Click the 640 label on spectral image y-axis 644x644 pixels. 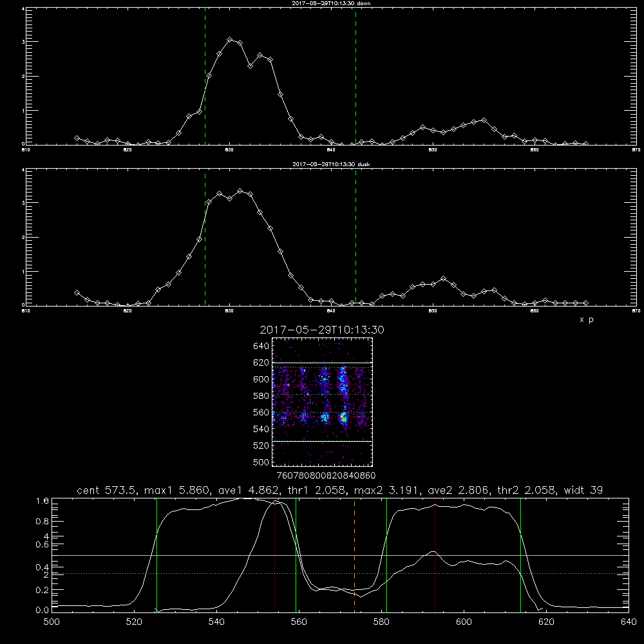(261, 346)
